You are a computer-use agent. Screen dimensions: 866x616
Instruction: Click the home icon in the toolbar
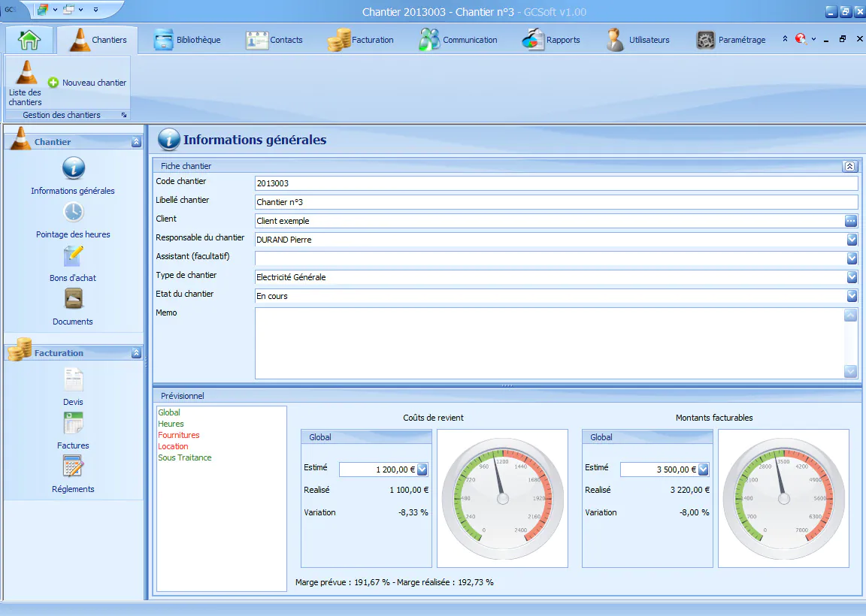point(29,38)
